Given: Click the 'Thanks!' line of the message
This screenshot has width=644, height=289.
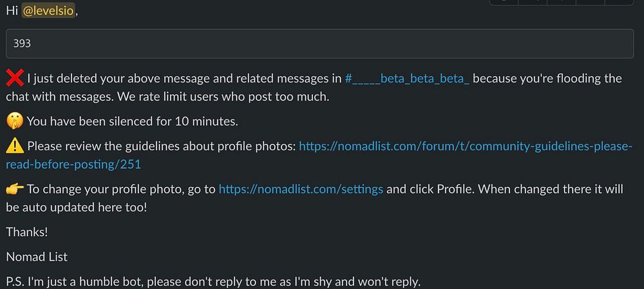Looking at the screenshot, I should 27,232.
